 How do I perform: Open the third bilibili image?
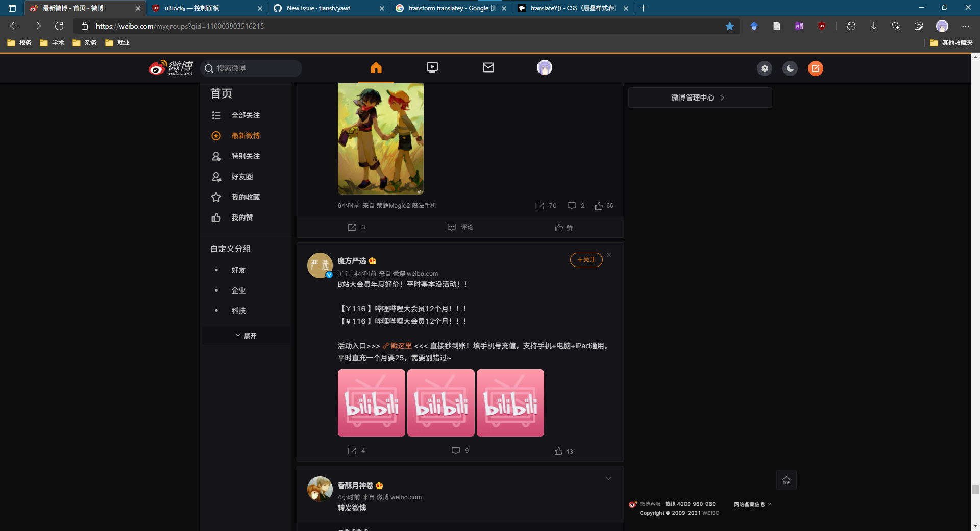(x=510, y=403)
